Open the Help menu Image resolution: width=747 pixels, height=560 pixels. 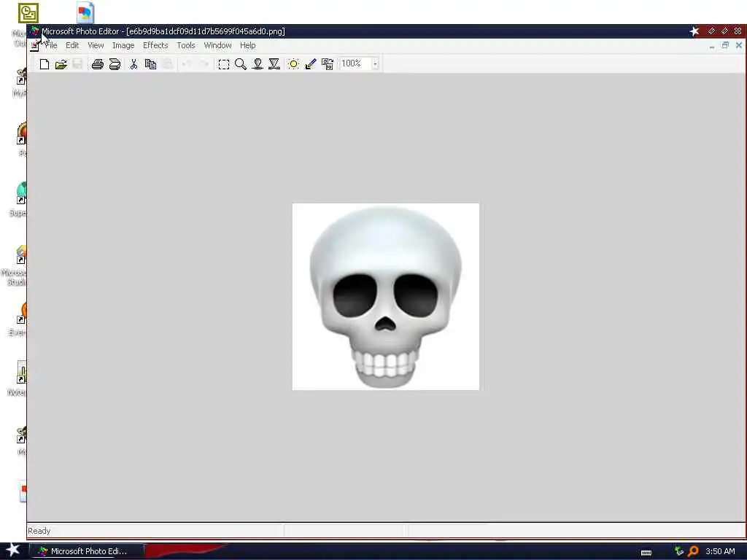point(248,45)
